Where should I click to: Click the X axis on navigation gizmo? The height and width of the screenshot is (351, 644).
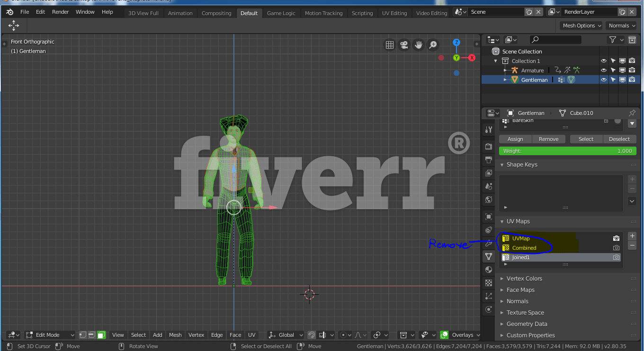[472, 58]
